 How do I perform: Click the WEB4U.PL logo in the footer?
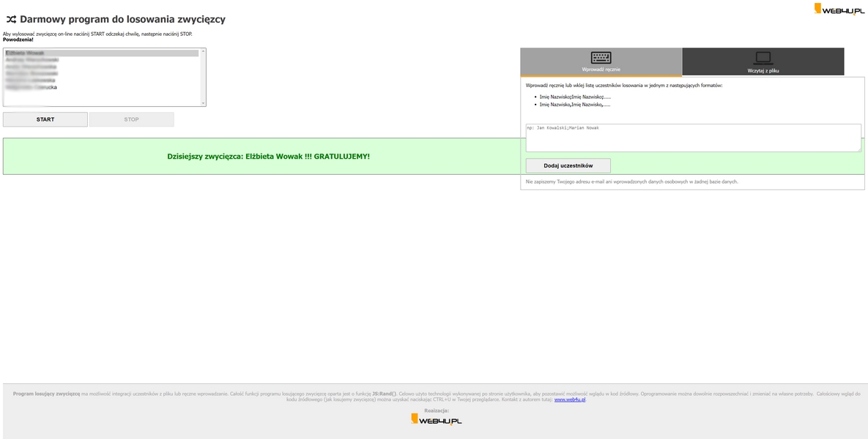coord(436,419)
